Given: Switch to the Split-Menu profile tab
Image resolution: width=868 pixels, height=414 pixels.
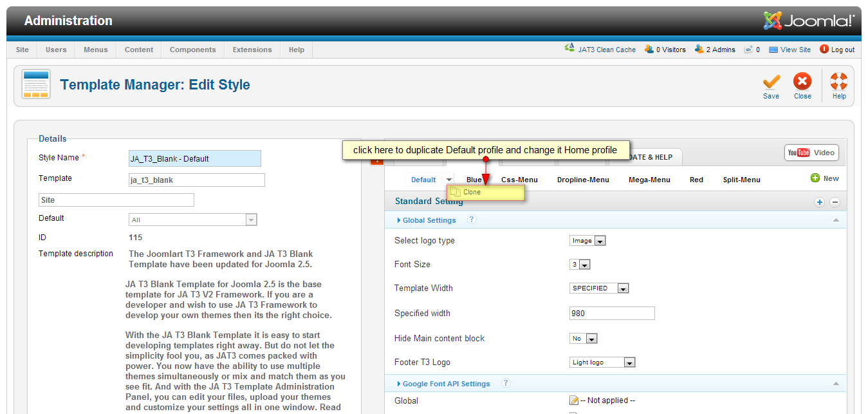Looking at the screenshot, I should click(x=741, y=180).
